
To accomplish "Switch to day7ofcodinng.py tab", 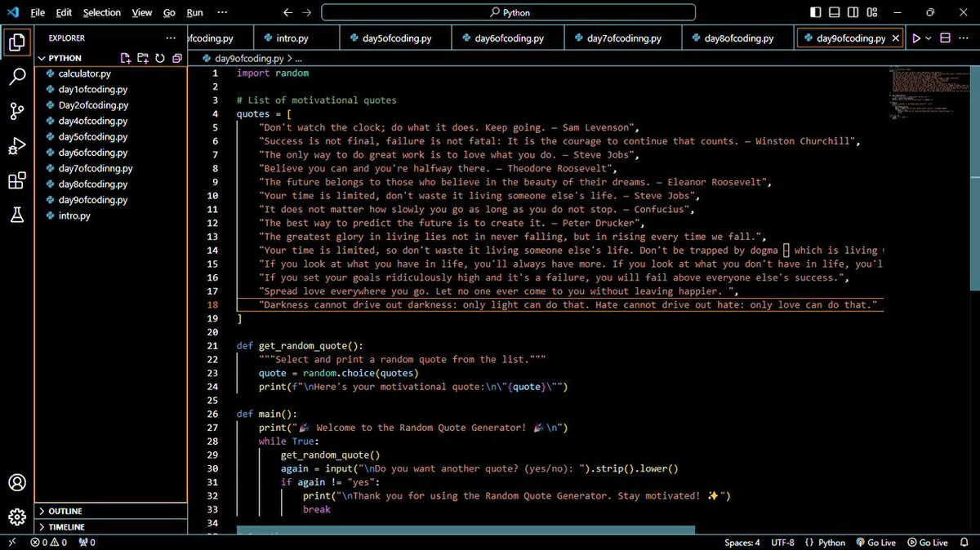I will (624, 38).
